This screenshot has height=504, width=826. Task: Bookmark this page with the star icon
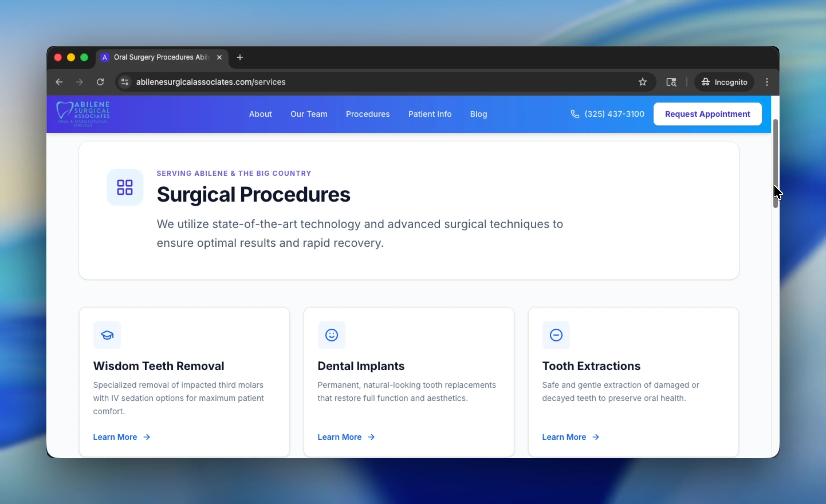pos(643,82)
